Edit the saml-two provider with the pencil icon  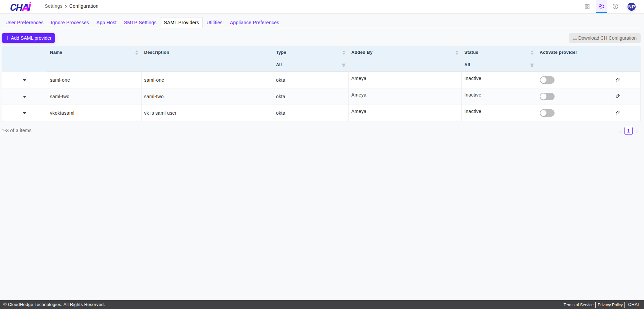(x=618, y=96)
